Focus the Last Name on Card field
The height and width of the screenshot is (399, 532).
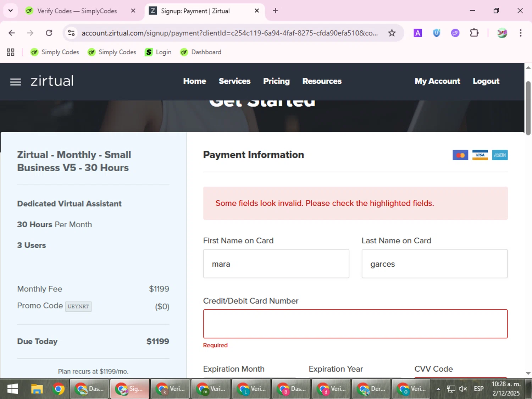click(434, 264)
